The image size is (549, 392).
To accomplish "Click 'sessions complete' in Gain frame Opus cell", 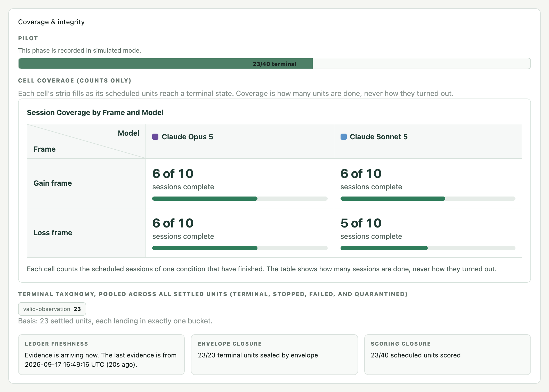I will point(183,187).
